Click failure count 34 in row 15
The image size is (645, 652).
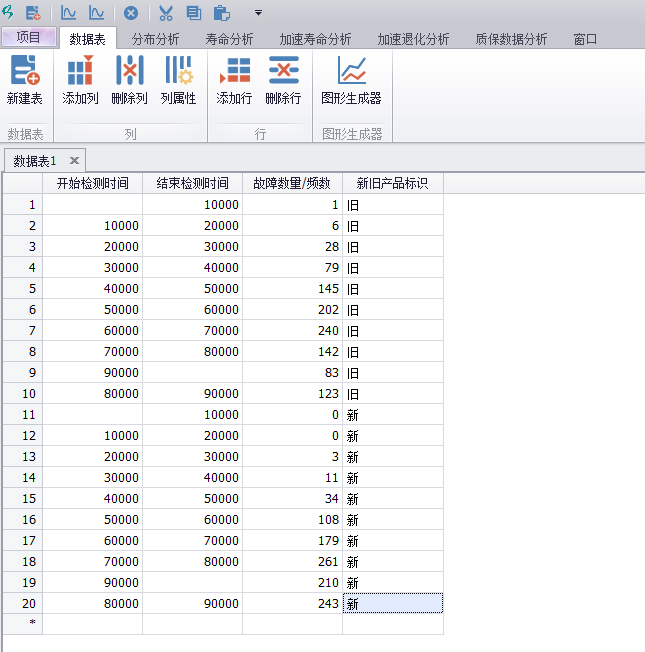[292, 499]
